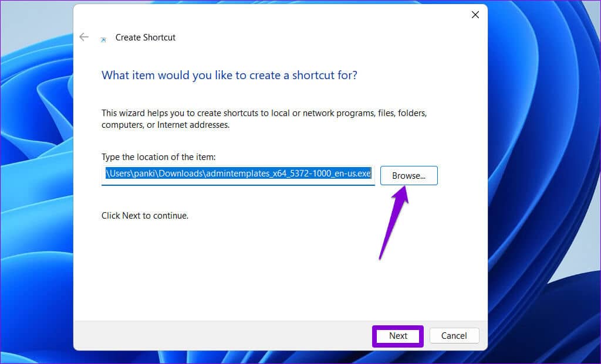The height and width of the screenshot is (364, 601).
Task: Click Next to continue the wizard
Action: point(398,336)
